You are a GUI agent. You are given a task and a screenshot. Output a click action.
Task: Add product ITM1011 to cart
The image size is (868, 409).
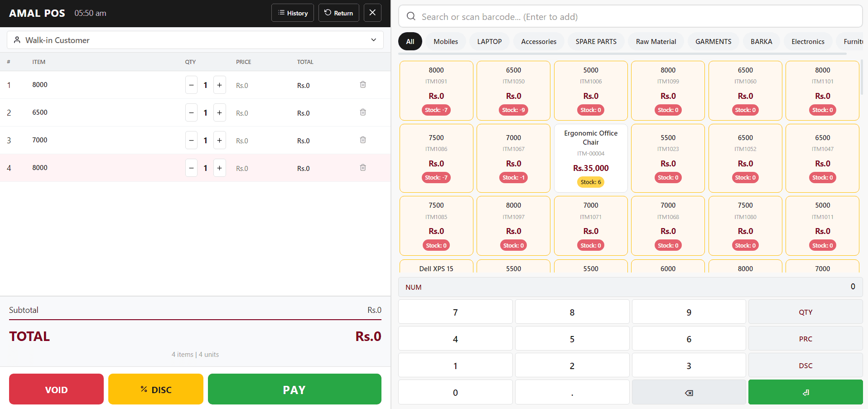click(x=823, y=226)
